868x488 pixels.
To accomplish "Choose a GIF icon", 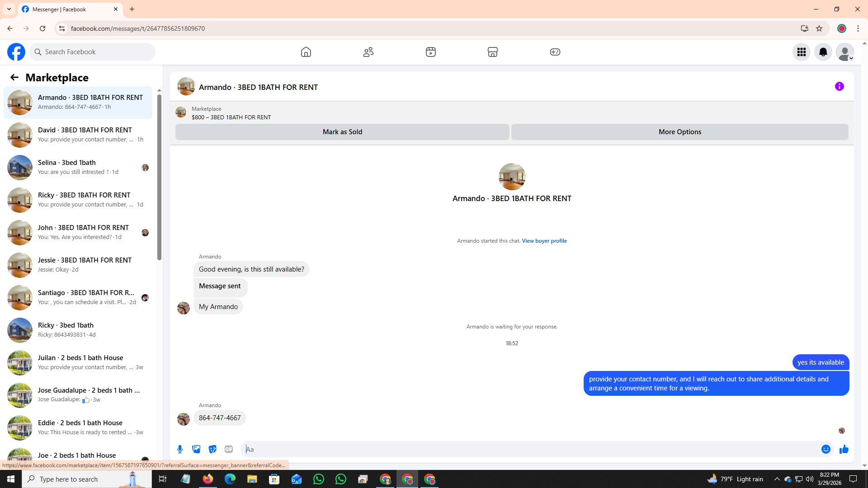I will tap(229, 449).
